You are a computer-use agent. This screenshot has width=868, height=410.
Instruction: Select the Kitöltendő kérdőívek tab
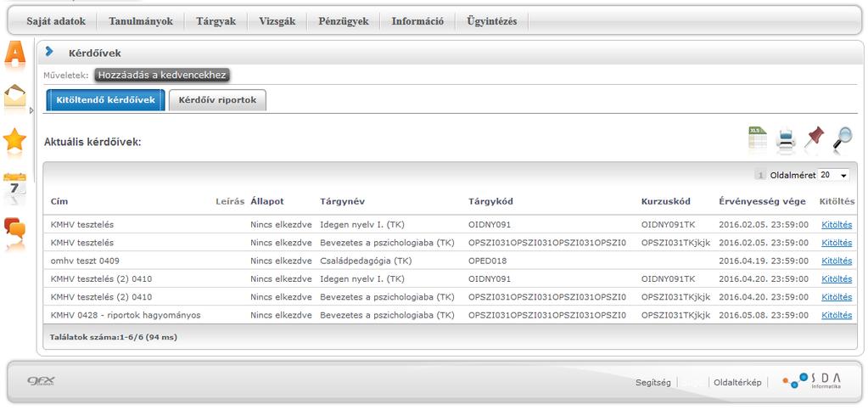click(106, 100)
